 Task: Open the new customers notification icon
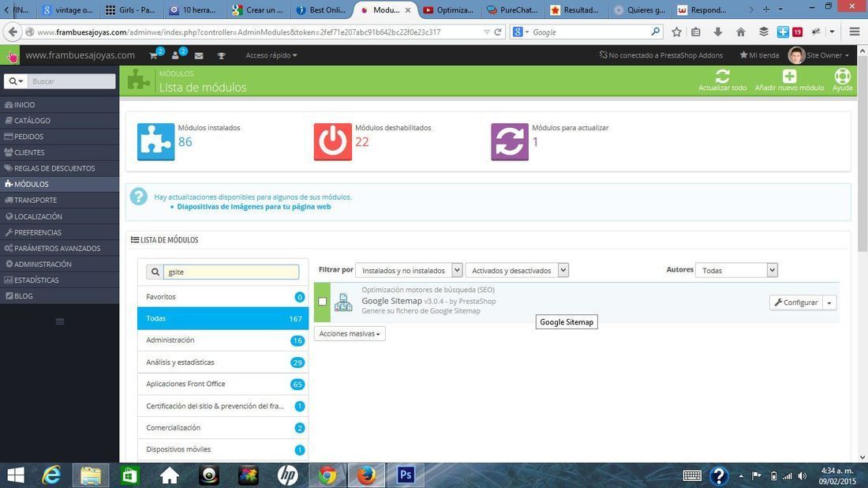tap(176, 55)
